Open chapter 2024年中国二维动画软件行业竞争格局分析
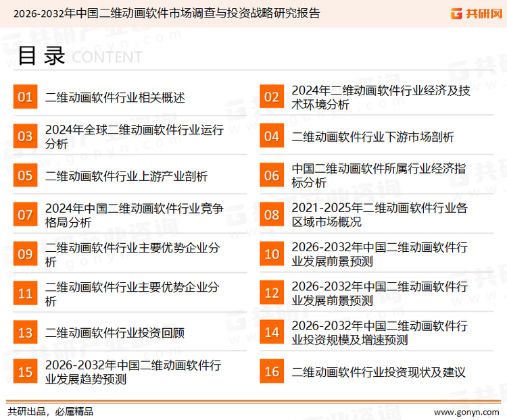This screenshot has height=420, width=507. click(135, 215)
